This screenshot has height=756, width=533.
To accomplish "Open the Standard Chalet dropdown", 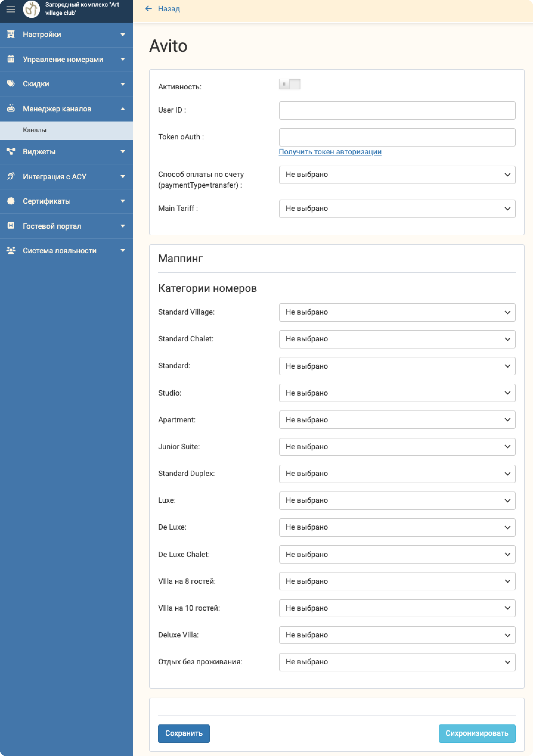I will 397,339.
